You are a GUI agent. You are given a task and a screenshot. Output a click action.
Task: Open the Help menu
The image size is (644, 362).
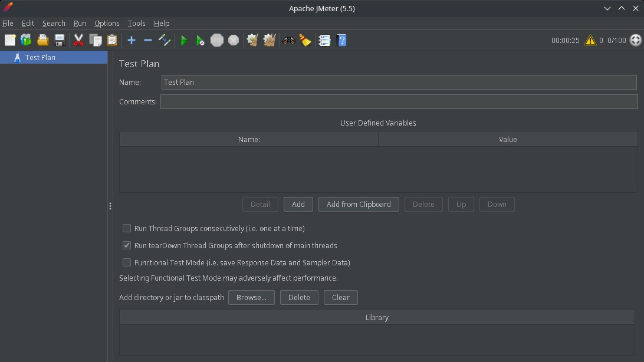[x=162, y=24]
